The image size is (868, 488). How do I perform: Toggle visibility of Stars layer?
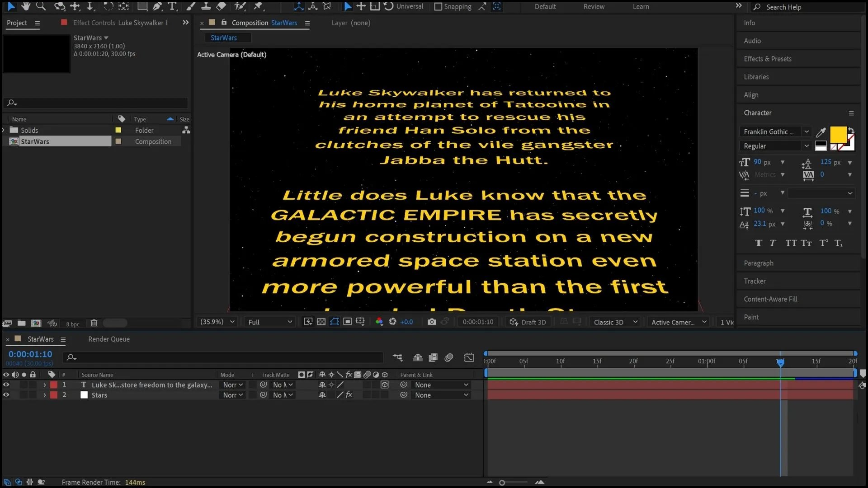coord(5,395)
